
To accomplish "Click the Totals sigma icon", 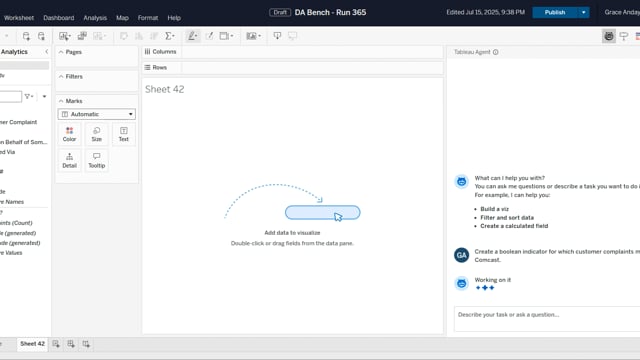I will point(170,36).
